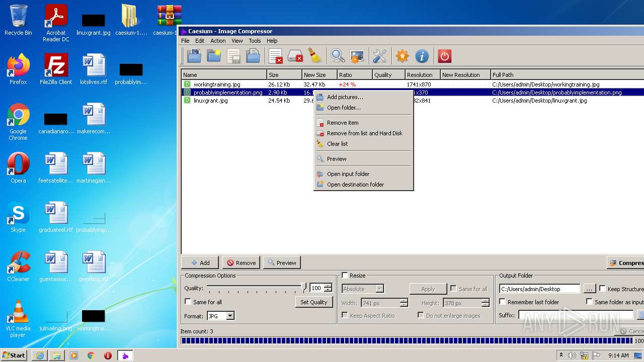
Task: Open Opera desktop icon
Action: 18,168
